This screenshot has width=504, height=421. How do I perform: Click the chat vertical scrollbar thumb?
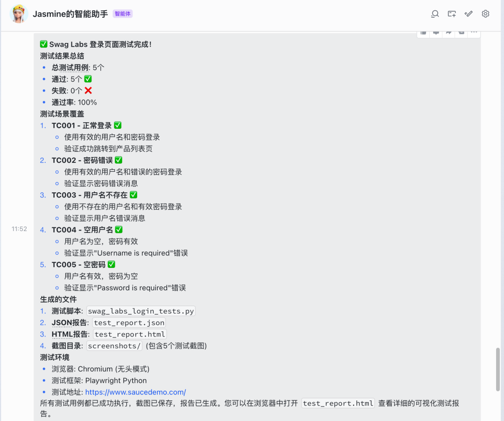[x=498, y=369]
